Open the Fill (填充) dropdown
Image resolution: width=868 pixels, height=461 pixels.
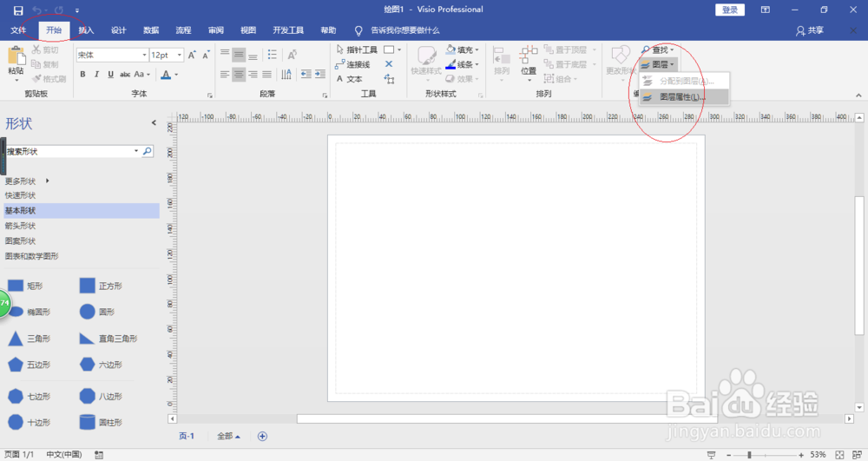[x=463, y=49]
